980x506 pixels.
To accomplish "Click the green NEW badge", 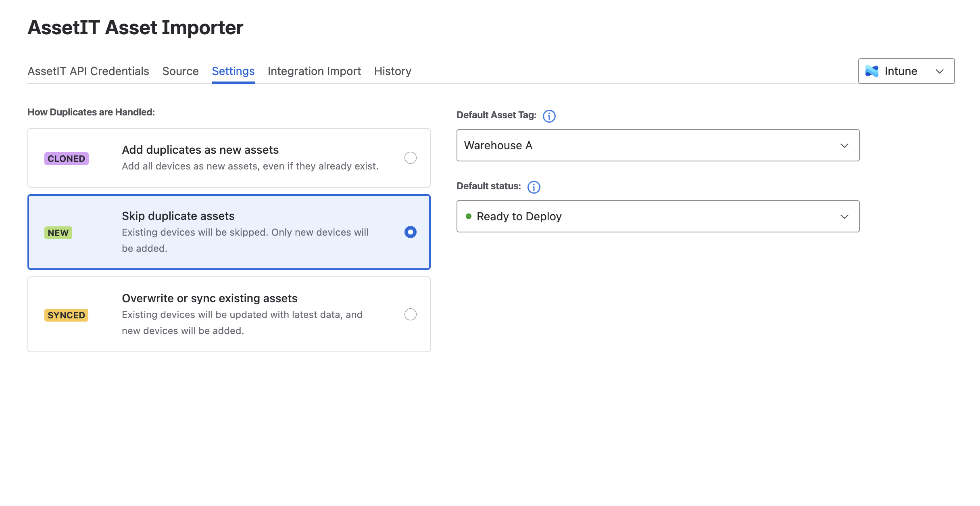I will click(58, 233).
